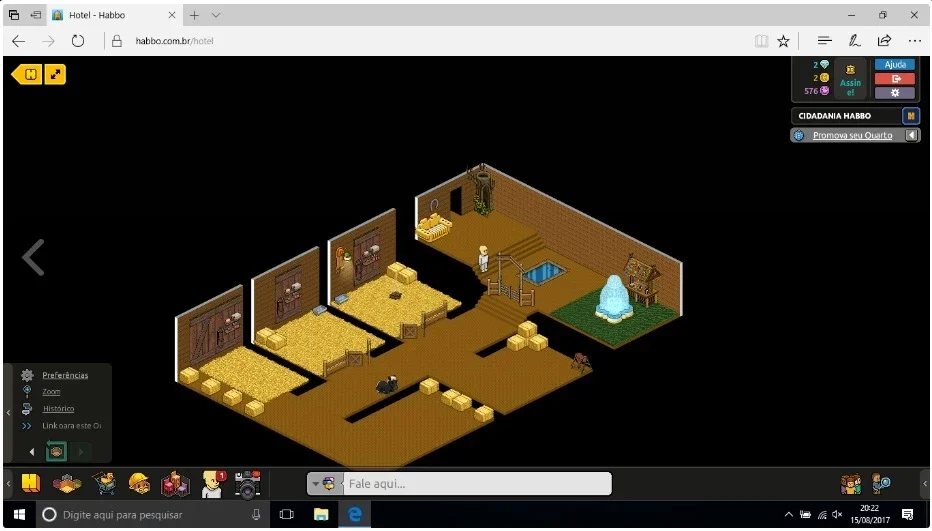This screenshot has height=531, width=932.
Task: Open settings with the purple gear button
Action: pyautogui.click(x=895, y=93)
